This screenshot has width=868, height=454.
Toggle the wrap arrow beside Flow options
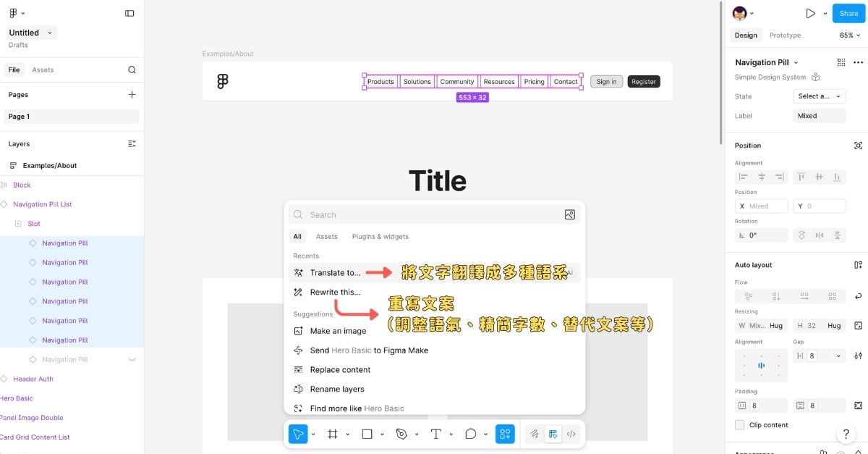pyautogui.click(x=859, y=296)
